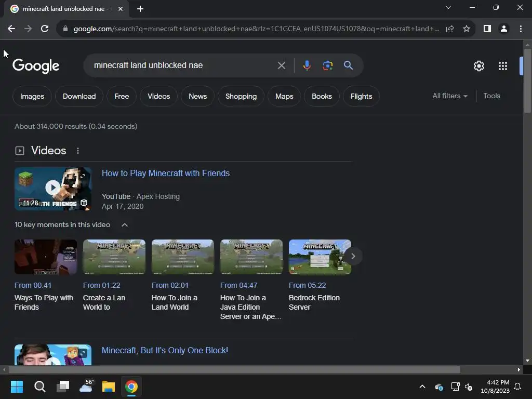Expand the All filters dropdown
Screen dimensions: 532x399
[x=450, y=96]
